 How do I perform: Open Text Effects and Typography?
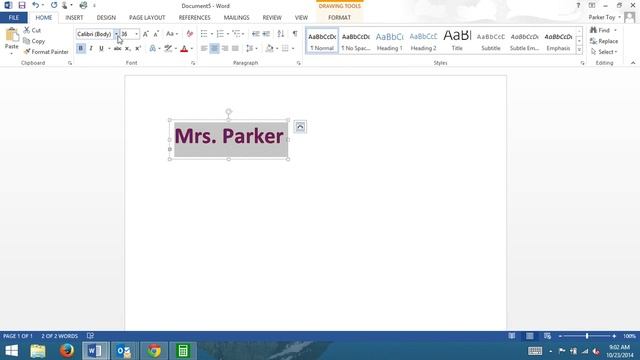(x=153, y=49)
